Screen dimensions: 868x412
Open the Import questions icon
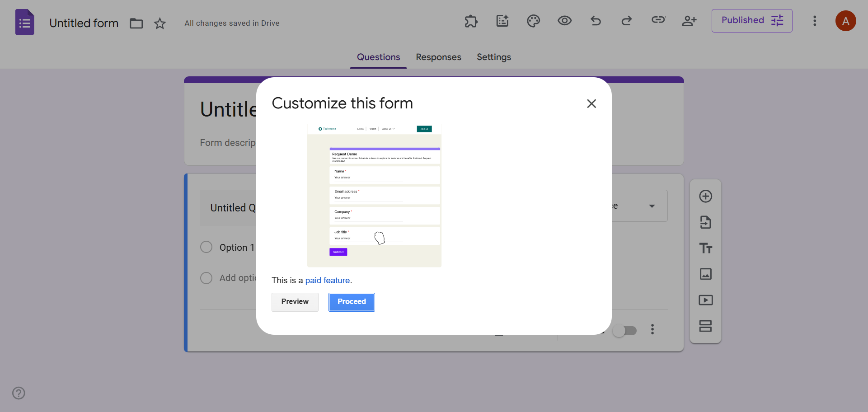706,222
